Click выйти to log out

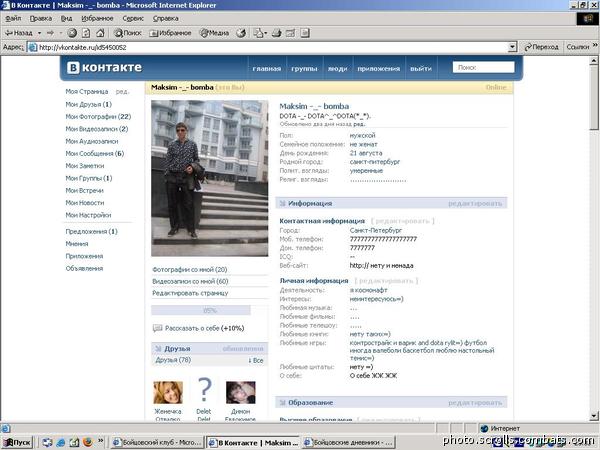421,69
